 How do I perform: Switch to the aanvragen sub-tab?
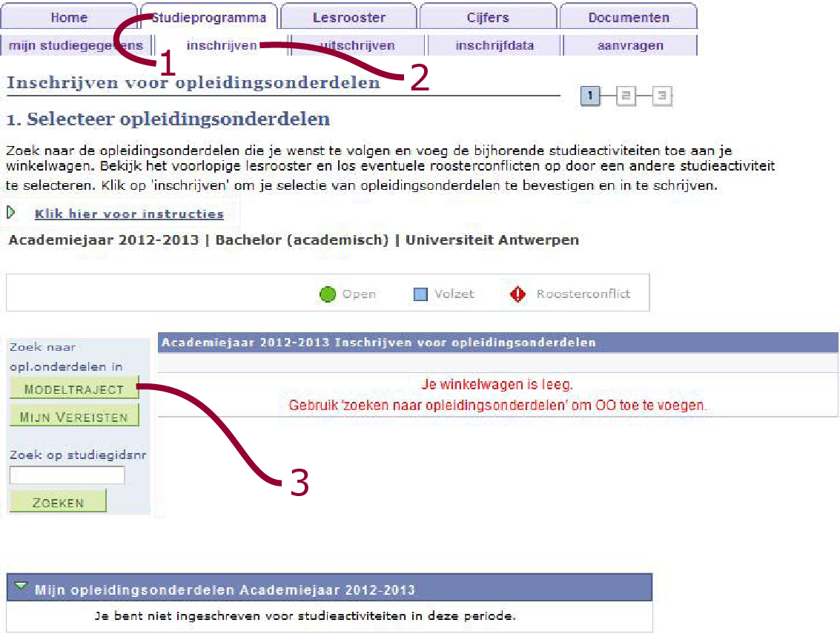(630, 46)
